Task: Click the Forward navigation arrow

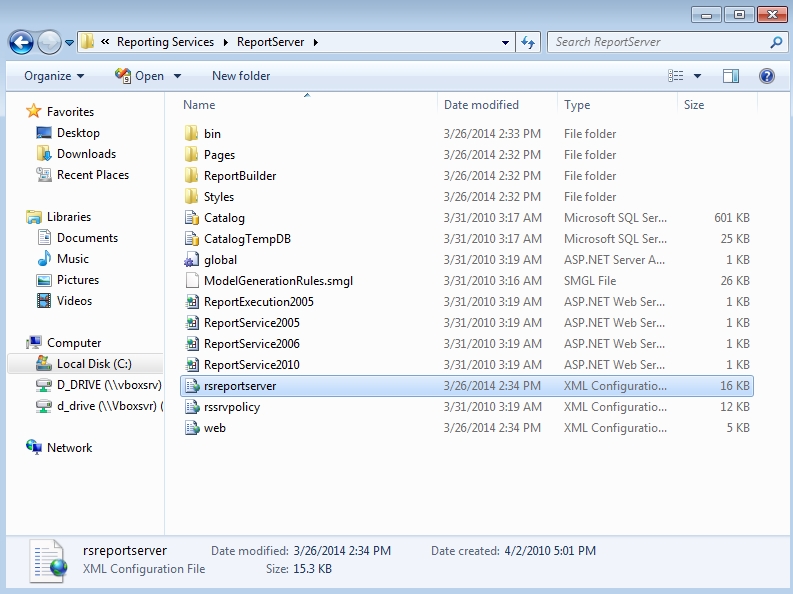Action: (x=49, y=42)
